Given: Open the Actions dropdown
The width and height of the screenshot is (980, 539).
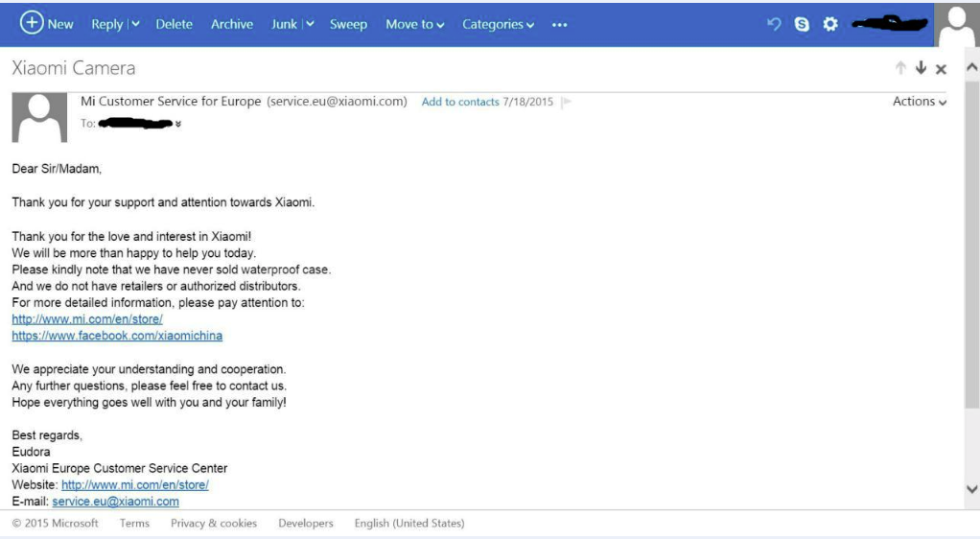Looking at the screenshot, I should click(x=920, y=102).
